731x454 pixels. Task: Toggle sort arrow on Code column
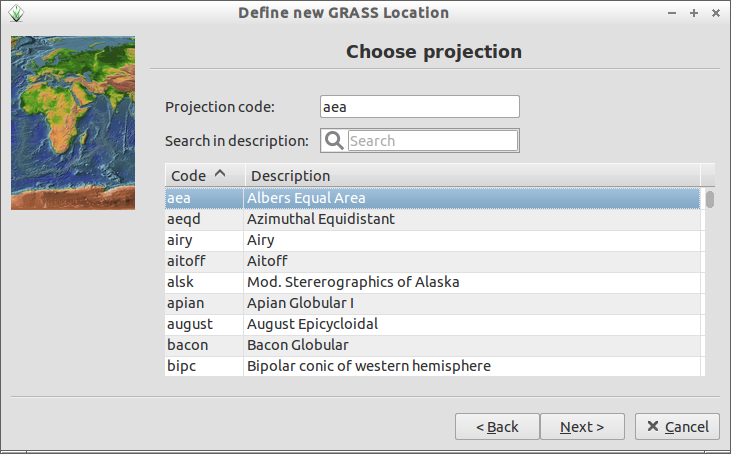[x=220, y=174]
